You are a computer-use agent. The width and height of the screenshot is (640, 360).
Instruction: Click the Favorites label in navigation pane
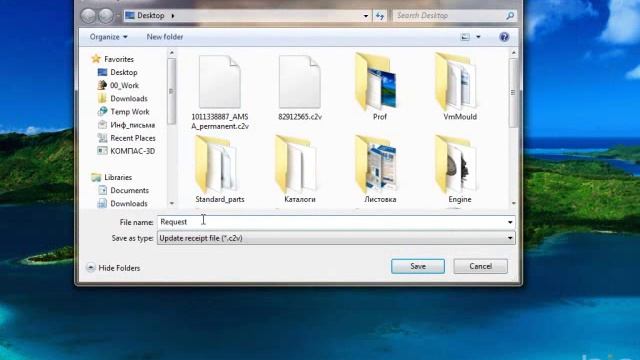point(119,59)
